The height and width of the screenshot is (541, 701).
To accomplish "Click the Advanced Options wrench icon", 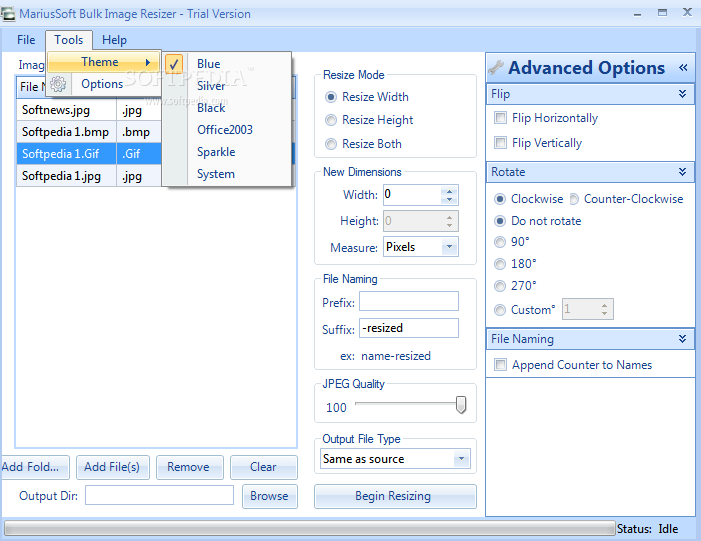I will click(496, 68).
